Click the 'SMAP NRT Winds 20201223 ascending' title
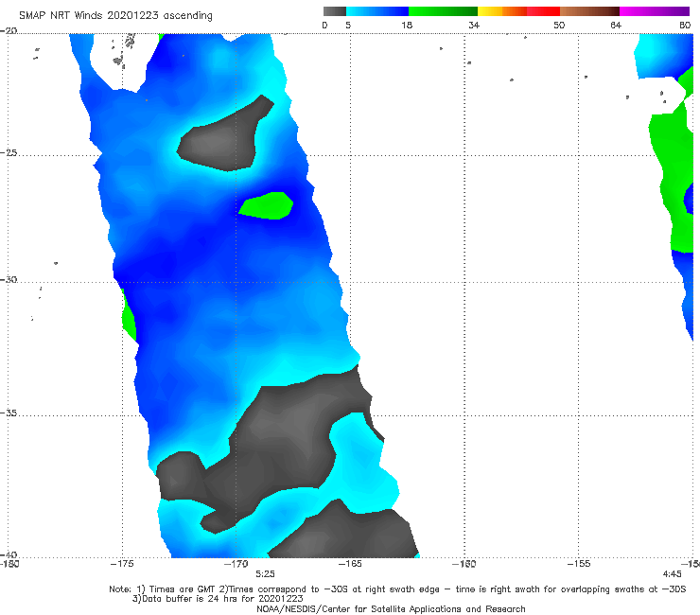This screenshot has width=700, height=615. click(x=115, y=16)
